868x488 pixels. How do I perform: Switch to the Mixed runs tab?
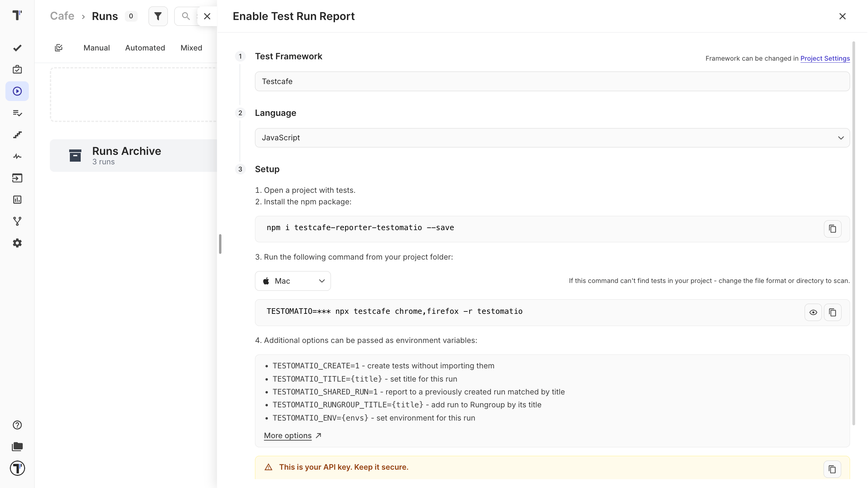[191, 48]
